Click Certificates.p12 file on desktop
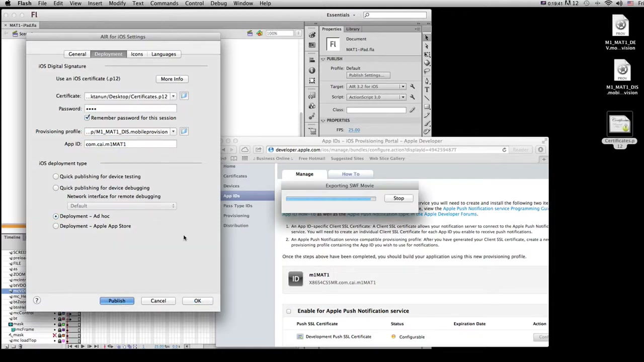Viewport: 644px width, 362px height. tap(620, 129)
